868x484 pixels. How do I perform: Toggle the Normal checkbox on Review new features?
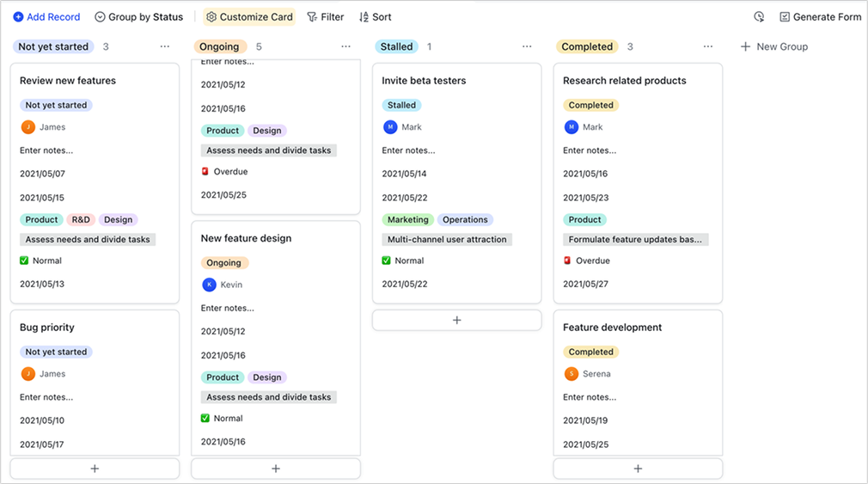click(24, 260)
